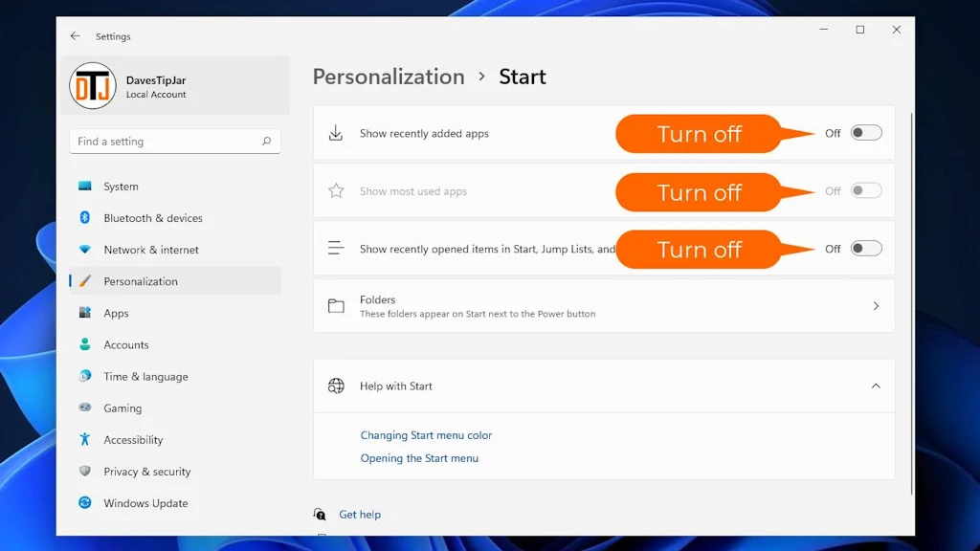The image size is (980, 551).
Task: Toggle Show recently opened items switch
Action: pyautogui.click(x=866, y=249)
